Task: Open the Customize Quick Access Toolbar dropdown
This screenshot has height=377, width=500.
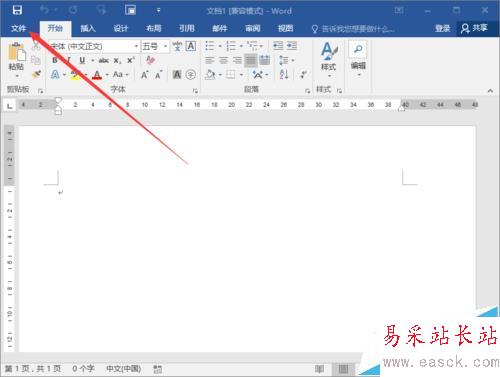Action: [x=159, y=10]
